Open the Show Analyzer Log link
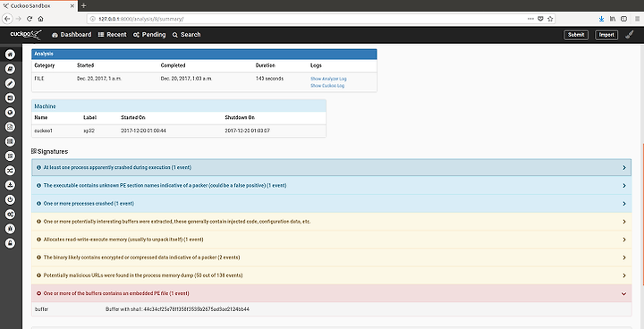This screenshot has height=329, width=644. coord(328,79)
